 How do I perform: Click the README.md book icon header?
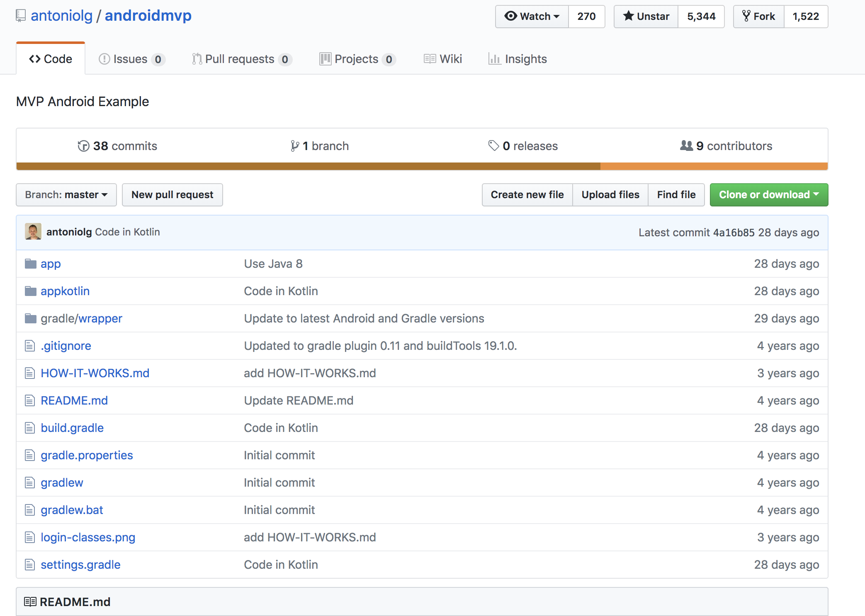[30, 602]
